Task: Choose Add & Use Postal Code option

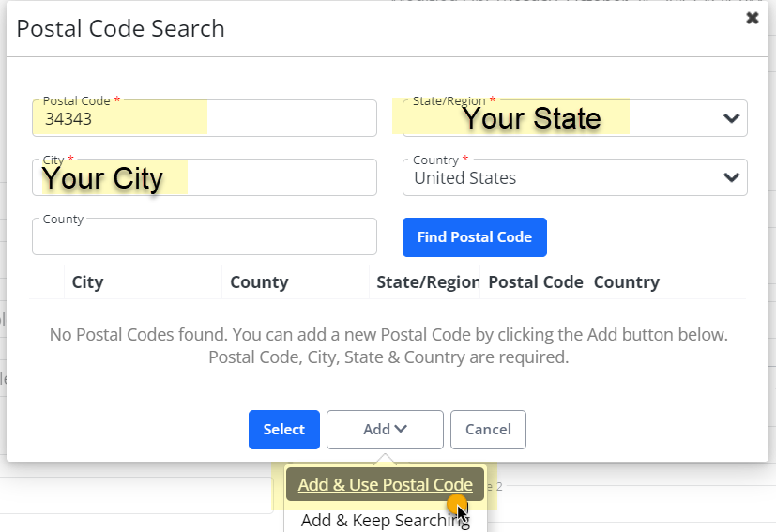Action: pyautogui.click(x=385, y=484)
